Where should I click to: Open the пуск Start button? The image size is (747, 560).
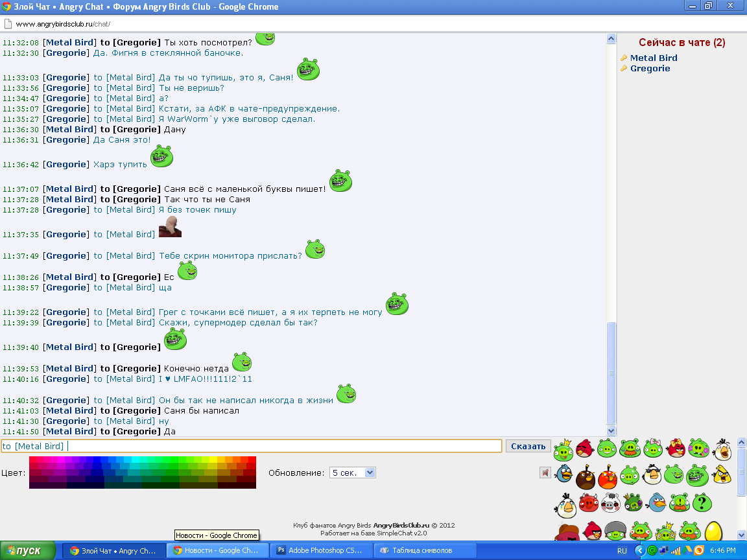tap(28, 550)
